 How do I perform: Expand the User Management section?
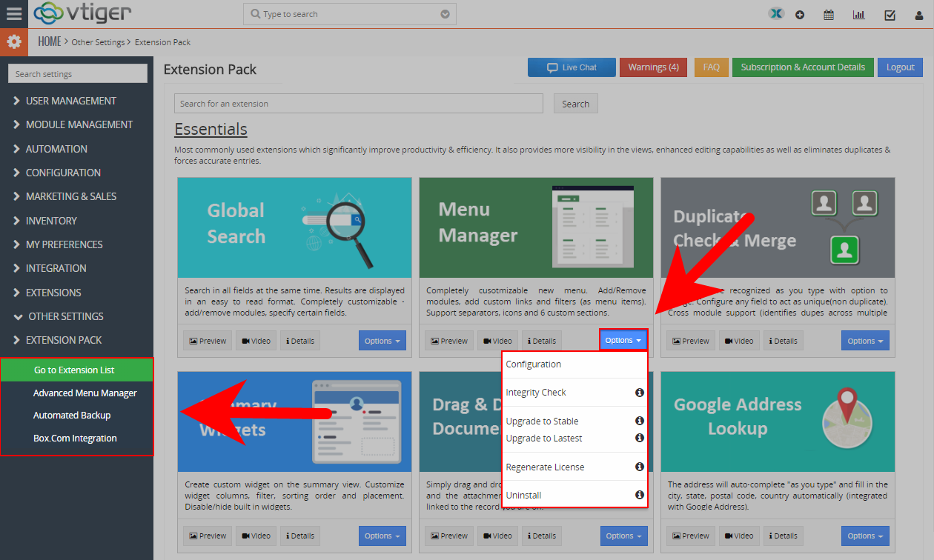(x=70, y=101)
